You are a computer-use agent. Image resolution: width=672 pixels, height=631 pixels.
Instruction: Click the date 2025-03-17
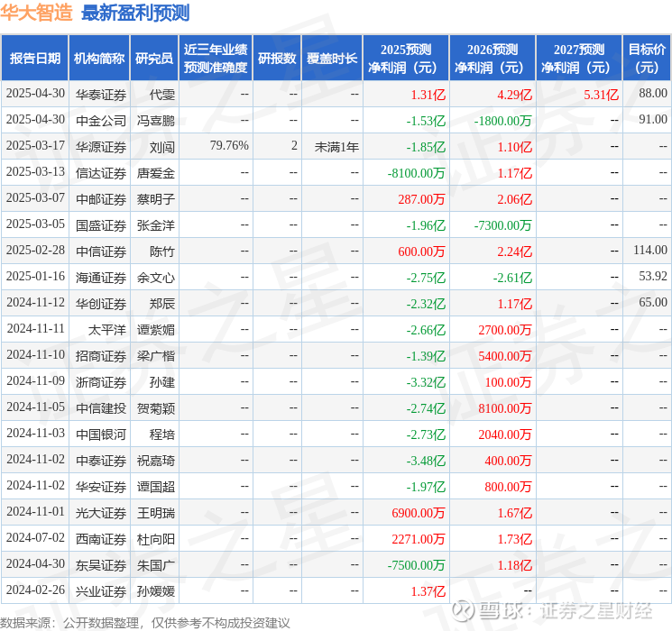pos(35,146)
